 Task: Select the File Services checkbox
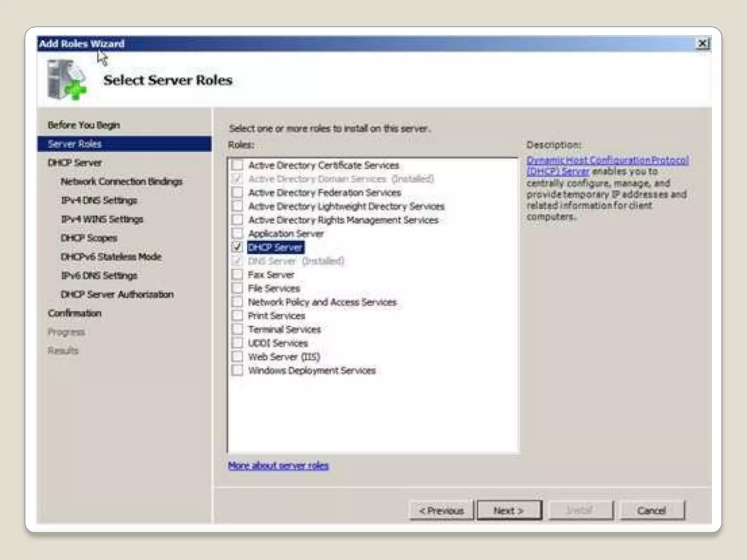point(237,288)
